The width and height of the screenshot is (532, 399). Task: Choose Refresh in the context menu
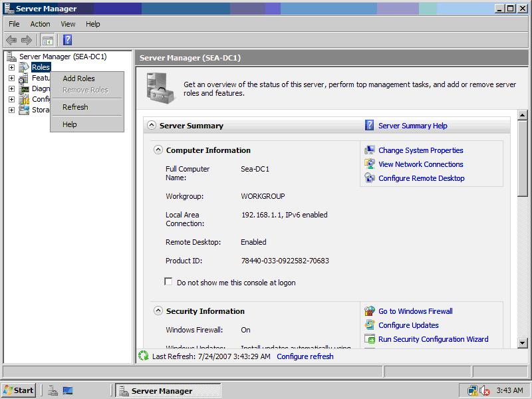coord(75,107)
